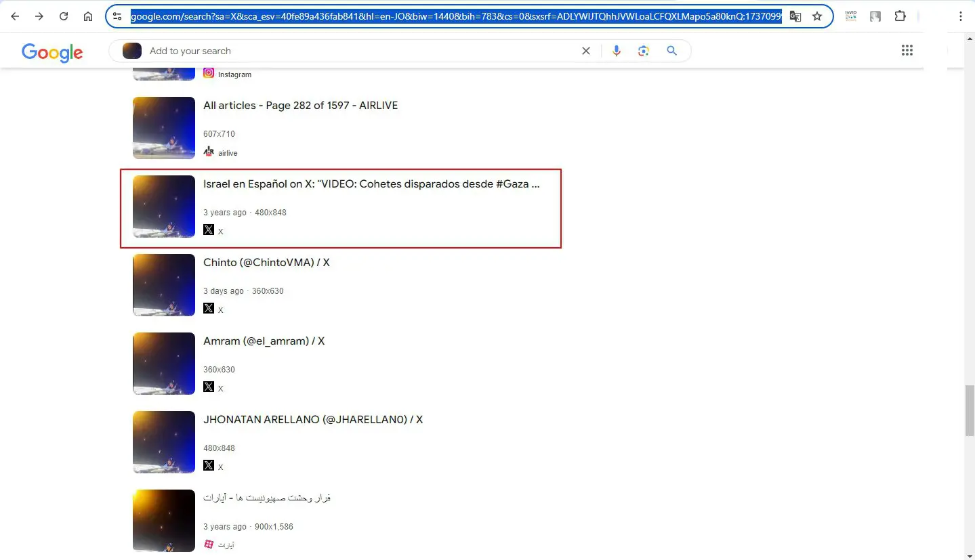Click 480x848 size under JHONATAN ARELLANO
The image size is (975, 560).
point(219,448)
